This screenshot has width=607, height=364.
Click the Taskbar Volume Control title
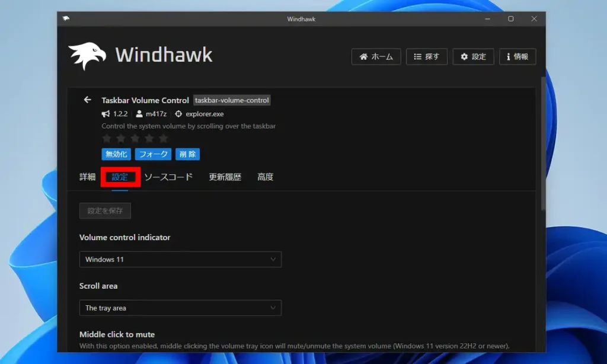(145, 100)
